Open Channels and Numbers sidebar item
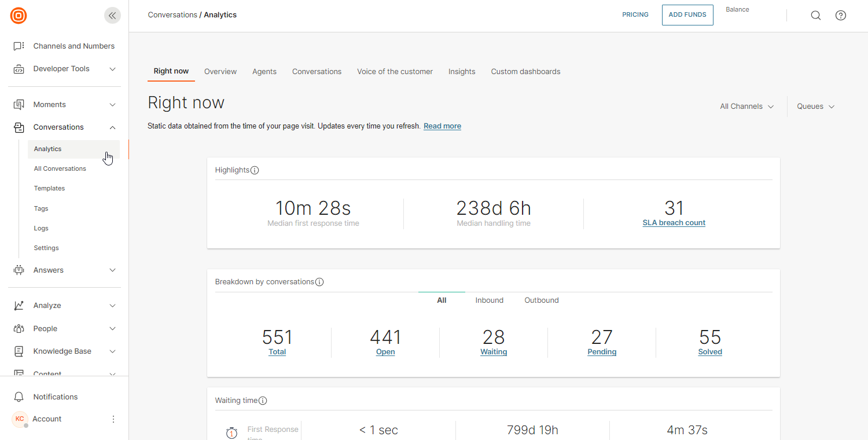This screenshot has width=868, height=440. click(73, 46)
